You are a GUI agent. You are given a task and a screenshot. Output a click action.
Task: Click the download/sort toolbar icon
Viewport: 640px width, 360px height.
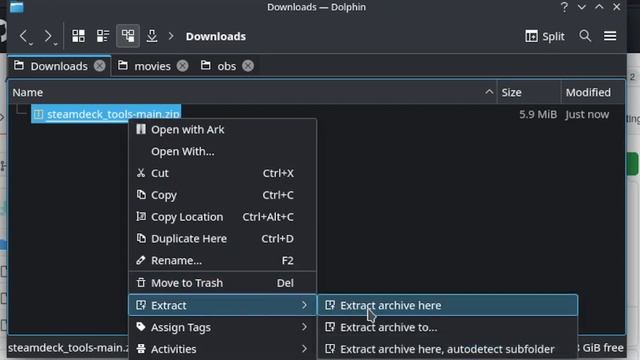(x=152, y=36)
